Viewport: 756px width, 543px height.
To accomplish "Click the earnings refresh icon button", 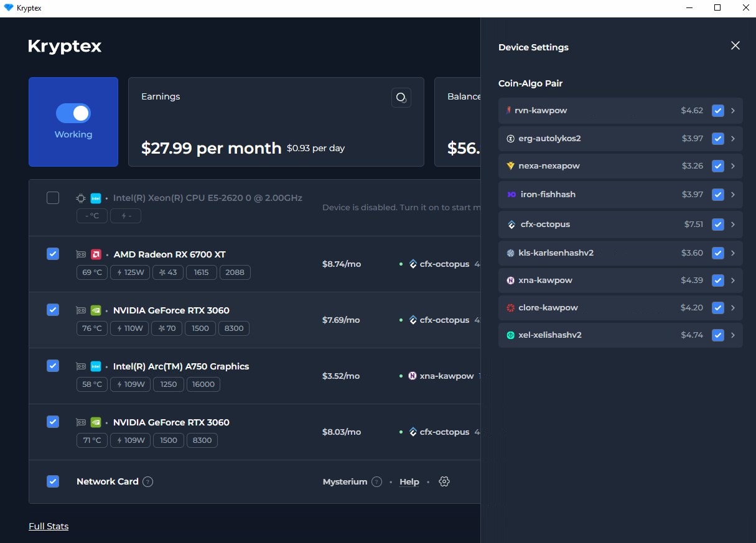I will click(401, 98).
